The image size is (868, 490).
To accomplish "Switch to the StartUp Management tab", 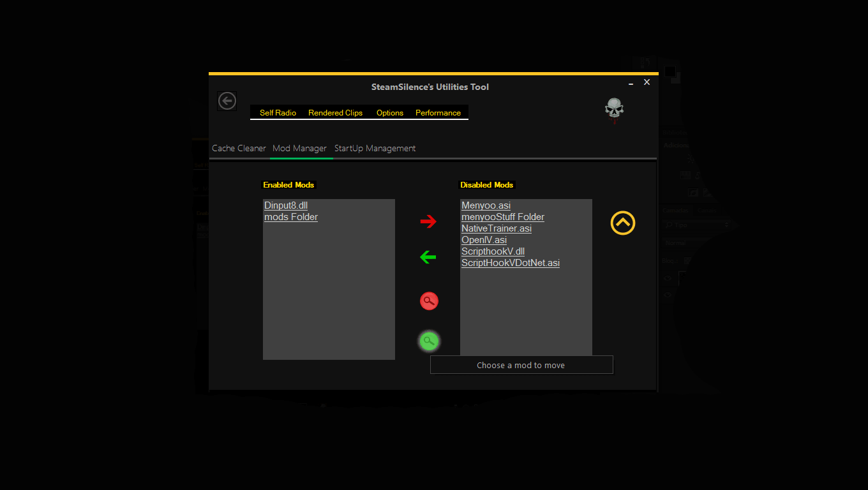I will [375, 148].
